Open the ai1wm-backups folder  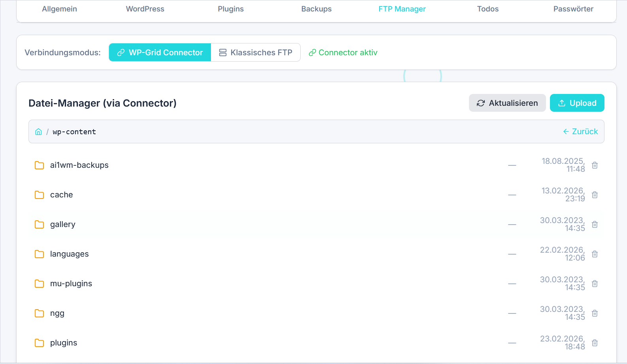[x=79, y=165]
